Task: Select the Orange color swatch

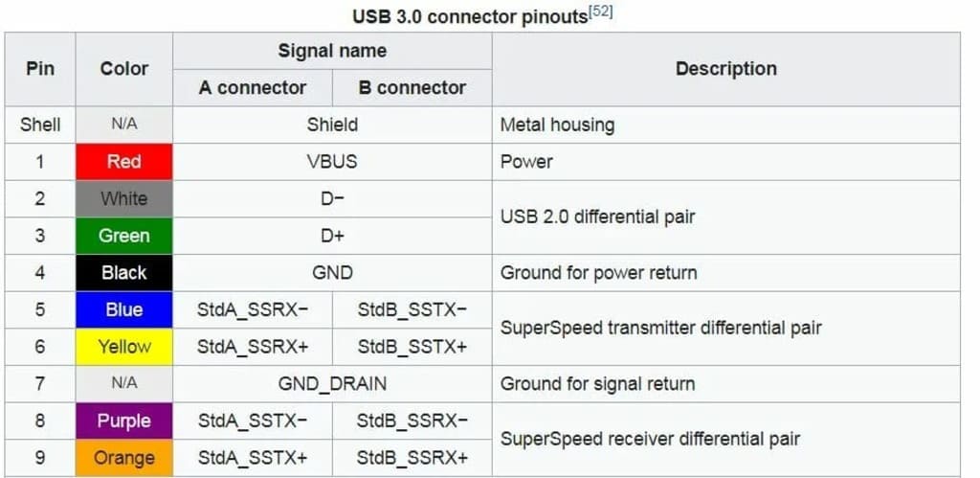Action: coord(124,458)
